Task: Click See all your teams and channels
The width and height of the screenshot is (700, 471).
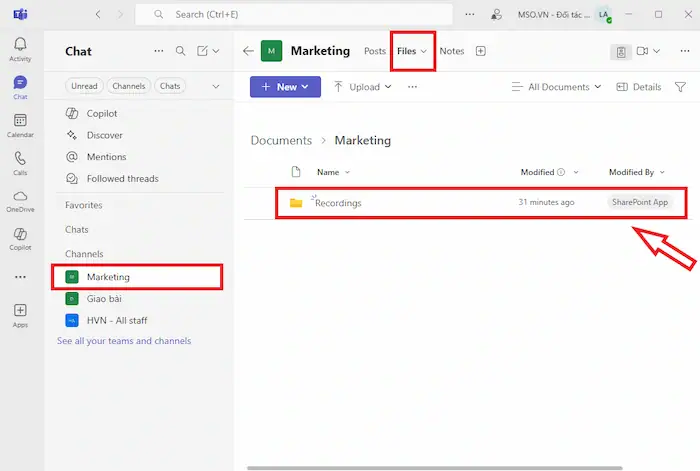Action: pyautogui.click(x=124, y=341)
